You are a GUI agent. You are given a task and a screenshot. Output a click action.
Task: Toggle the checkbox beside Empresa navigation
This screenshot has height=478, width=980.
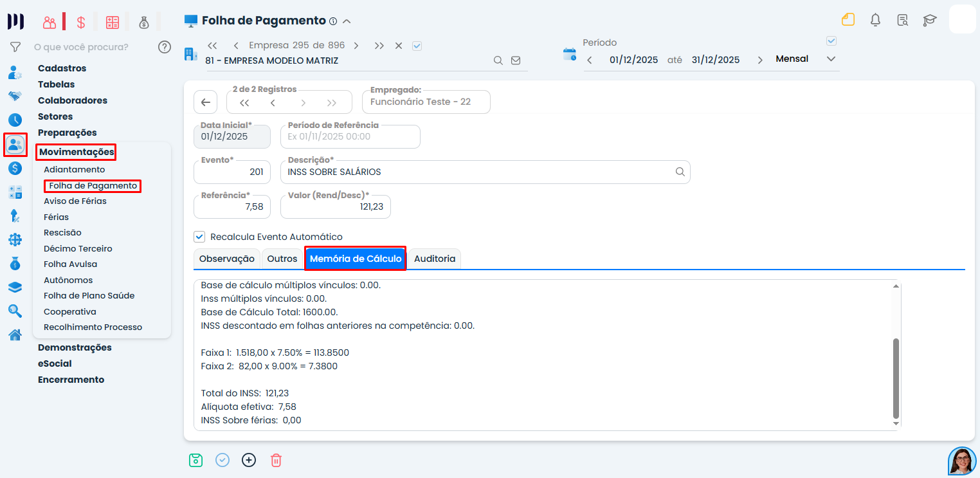click(417, 46)
